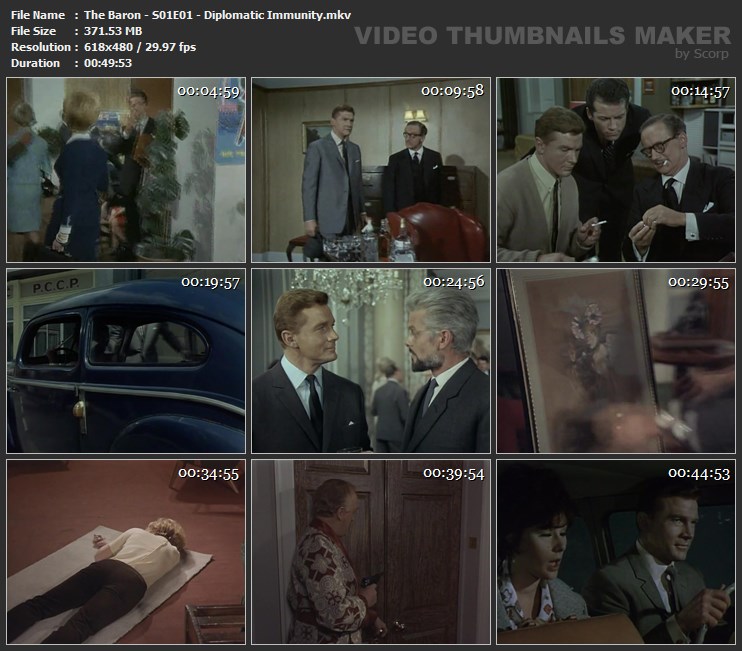Open the doorway thumbnail at 00:39:54
This screenshot has width=742, height=651.
pos(371,552)
